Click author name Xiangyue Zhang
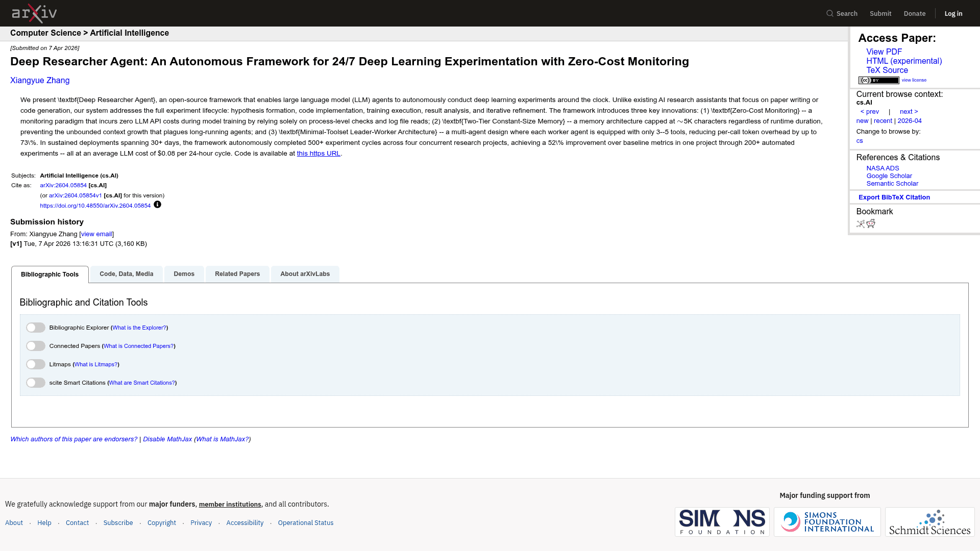 (x=40, y=81)
